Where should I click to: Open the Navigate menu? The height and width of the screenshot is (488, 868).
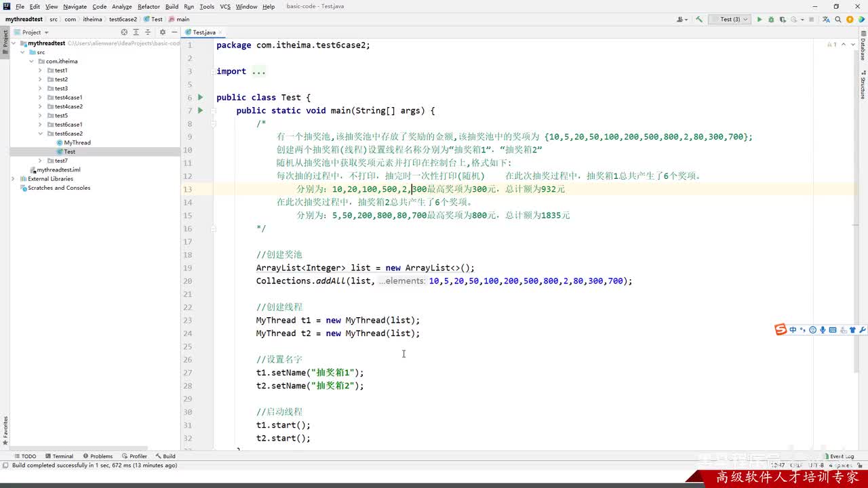click(75, 7)
